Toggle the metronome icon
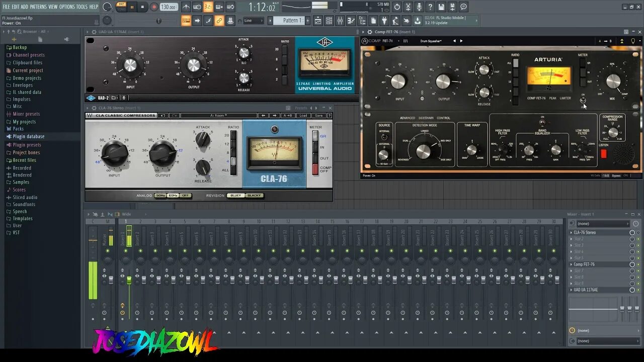Image resolution: width=644 pixels, height=362 pixels. click(x=186, y=7)
